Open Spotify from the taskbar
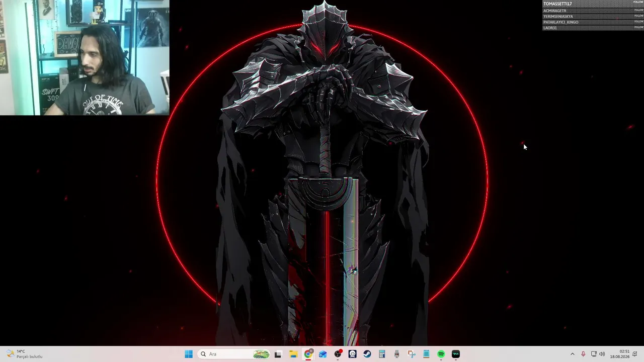 click(441, 354)
